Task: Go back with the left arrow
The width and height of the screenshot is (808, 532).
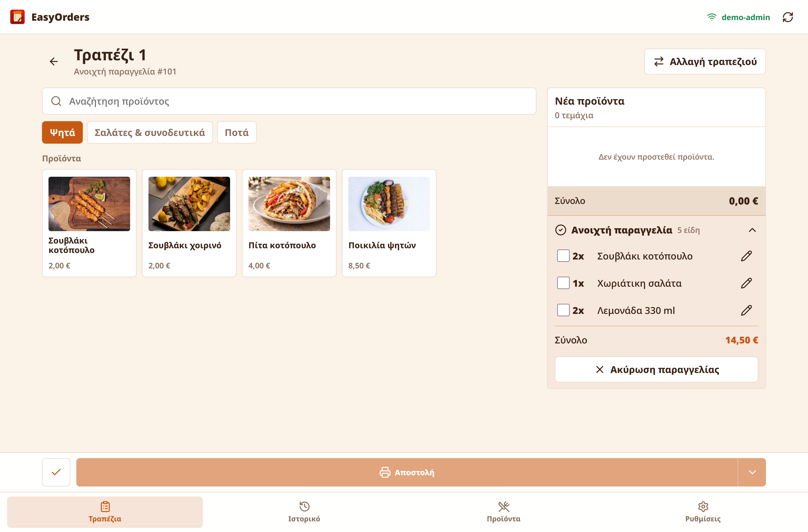Action: [x=54, y=61]
